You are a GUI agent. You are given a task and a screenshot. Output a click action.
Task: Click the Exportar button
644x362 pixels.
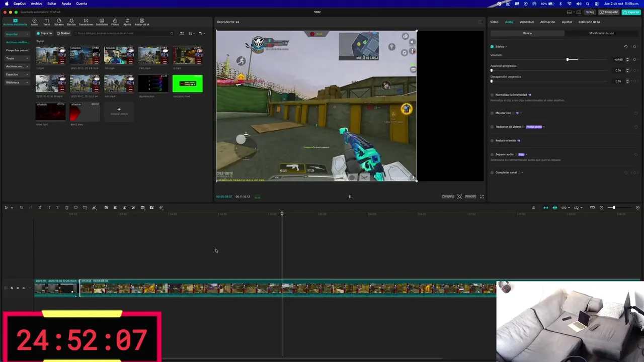point(631,12)
